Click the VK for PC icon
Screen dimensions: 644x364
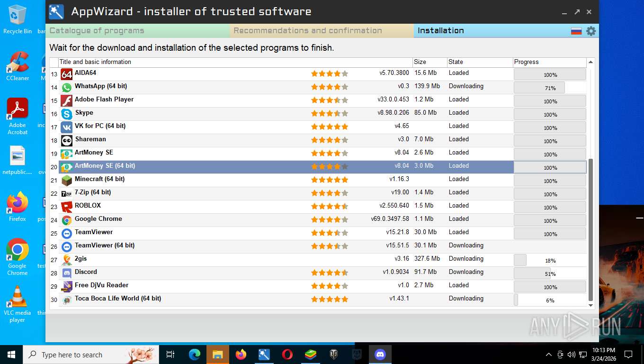coord(67,127)
